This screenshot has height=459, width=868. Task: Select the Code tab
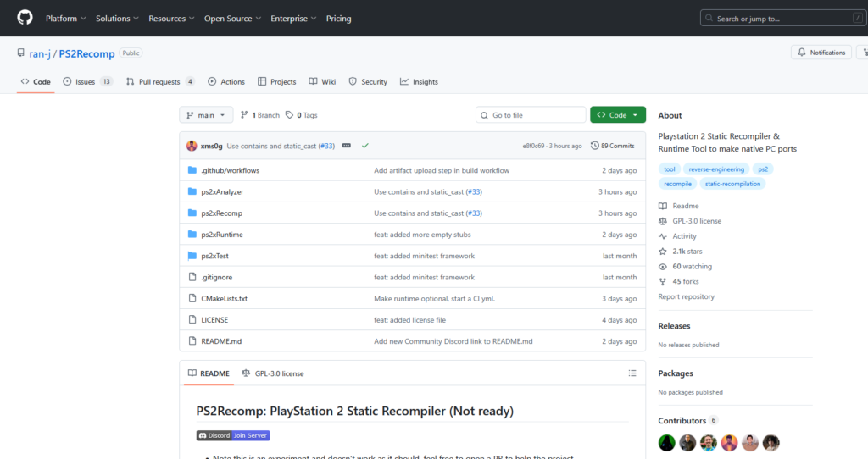coord(36,81)
